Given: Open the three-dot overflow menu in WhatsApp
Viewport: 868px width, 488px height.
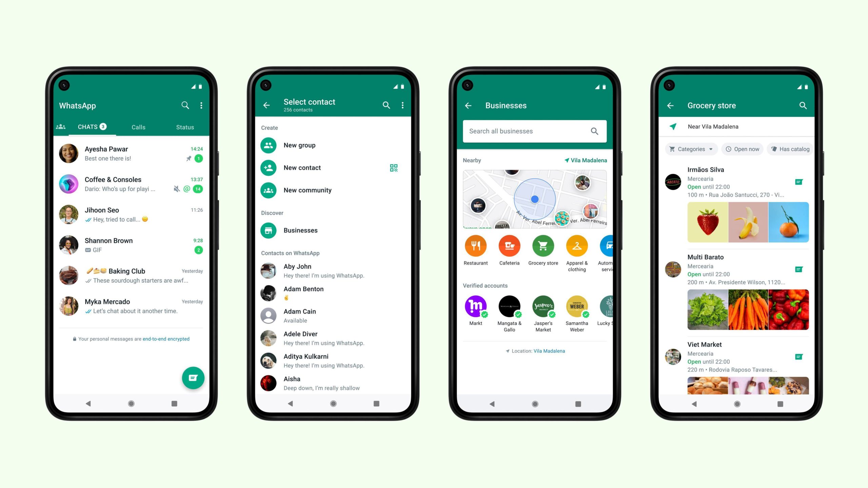Looking at the screenshot, I should (x=201, y=105).
